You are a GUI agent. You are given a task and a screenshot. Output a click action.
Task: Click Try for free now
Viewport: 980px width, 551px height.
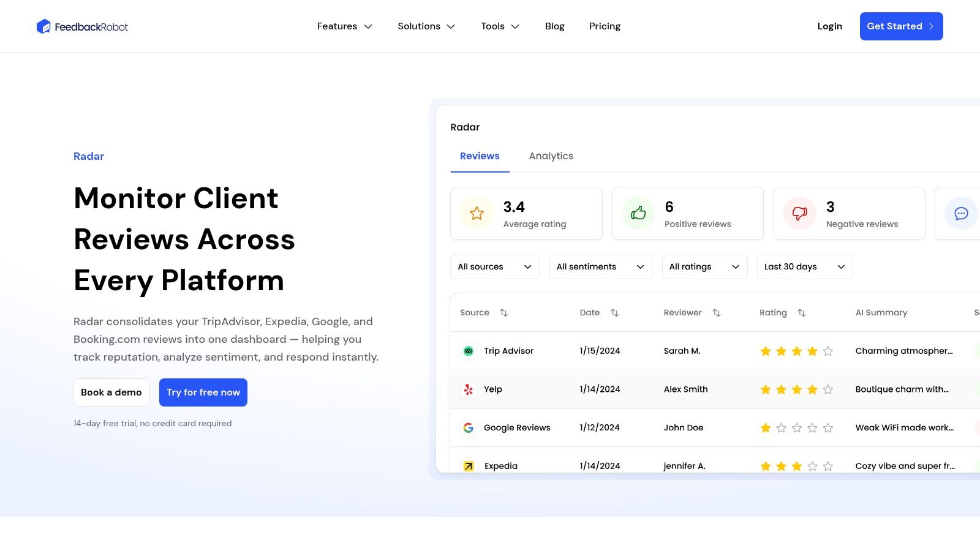(x=203, y=392)
